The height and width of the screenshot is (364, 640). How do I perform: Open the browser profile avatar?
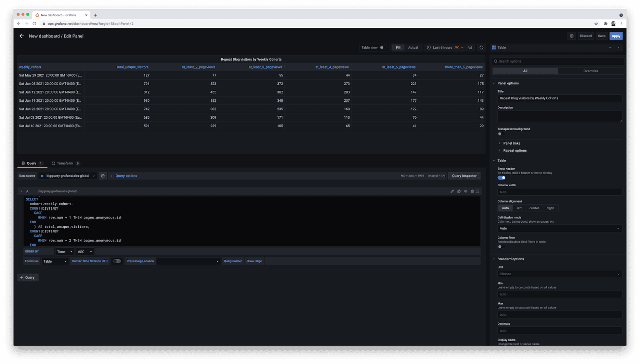click(x=613, y=24)
